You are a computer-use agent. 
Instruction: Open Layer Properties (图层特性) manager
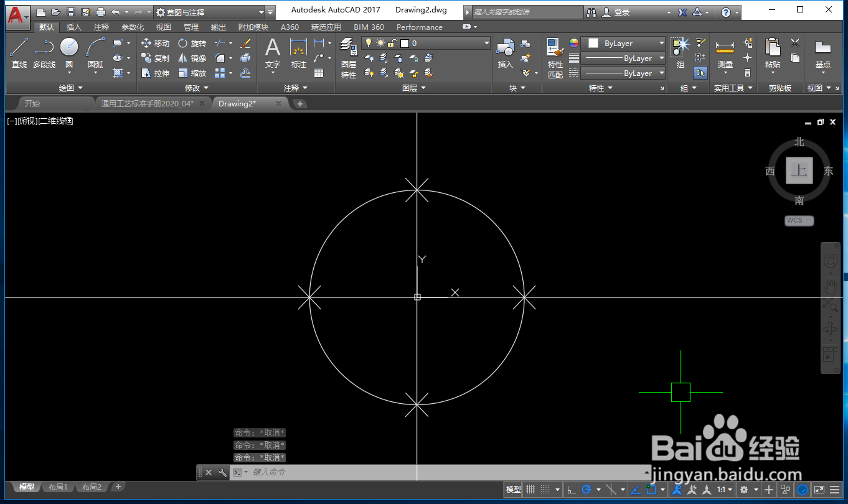point(349,58)
